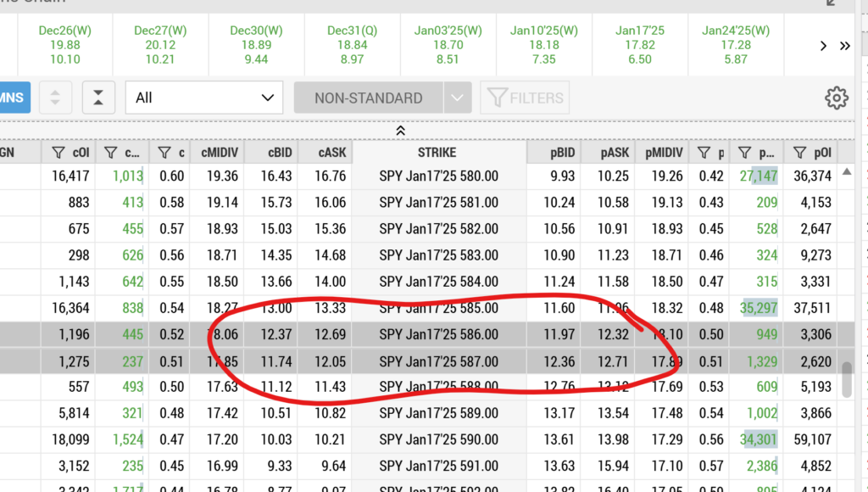Viewport: 868px width, 492px height.
Task: Open the FILTERS funnel button
Action: pyautogui.click(x=525, y=98)
